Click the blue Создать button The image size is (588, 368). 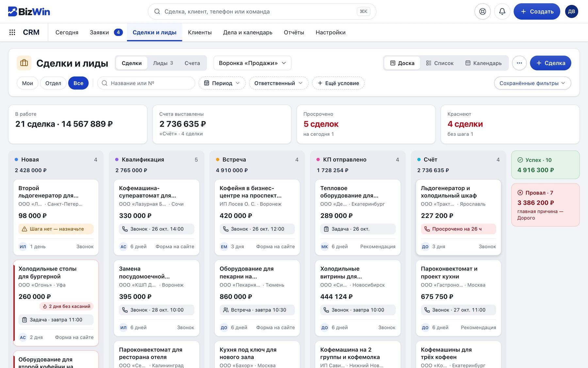pyautogui.click(x=537, y=11)
